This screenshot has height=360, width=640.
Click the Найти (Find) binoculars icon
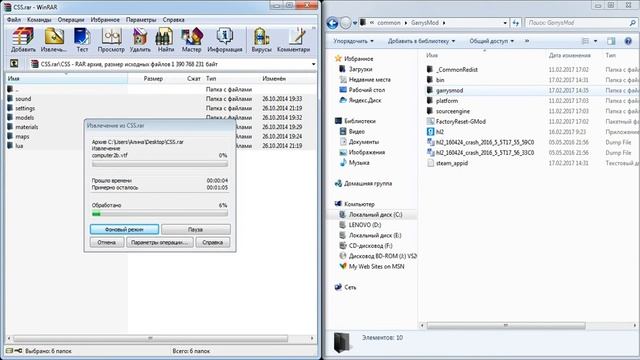tap(165, 40)
